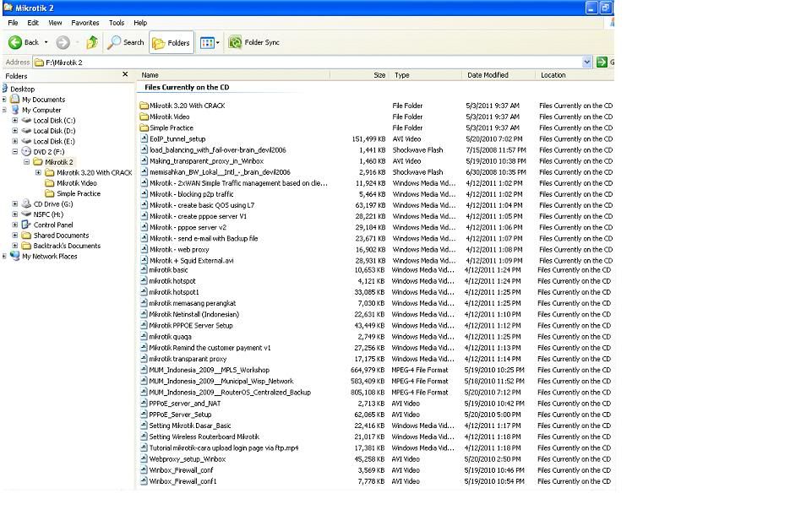Close the Folders pane
Image resolution: width=812 pixels, height=526 pixels.
pyautogui.click(x=125, y=74)
